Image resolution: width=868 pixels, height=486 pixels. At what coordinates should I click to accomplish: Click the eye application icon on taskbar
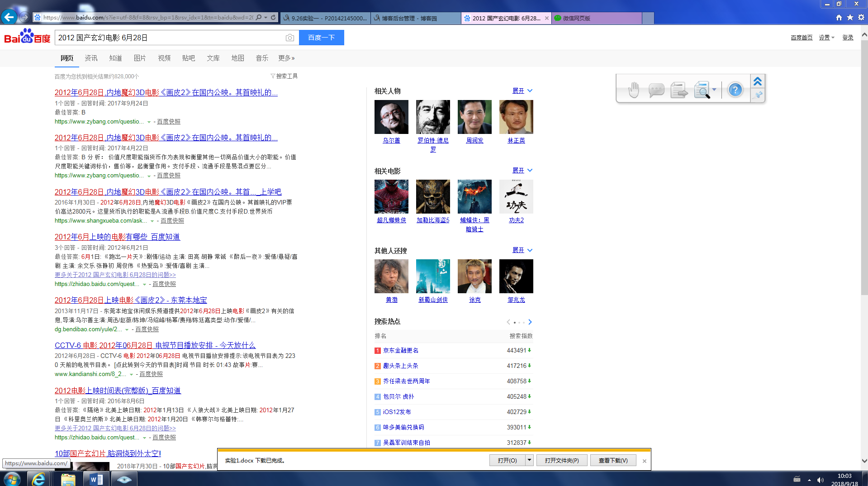pos(124,479)
